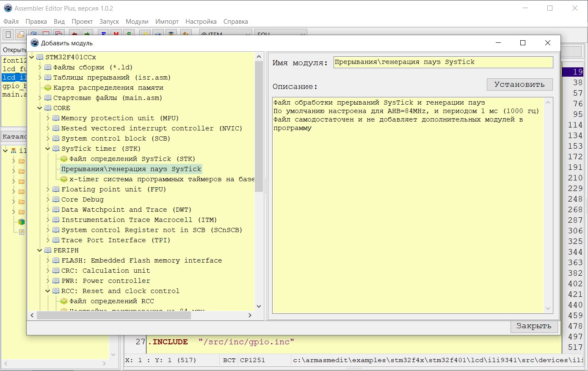588x371 pixels.
Task: Open the Проект menu
Action: coord(82,22)
